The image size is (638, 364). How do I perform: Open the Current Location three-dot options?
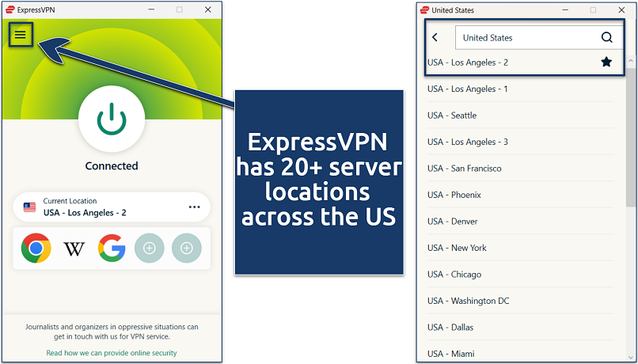pyautogui.click(x=195, y=207)
